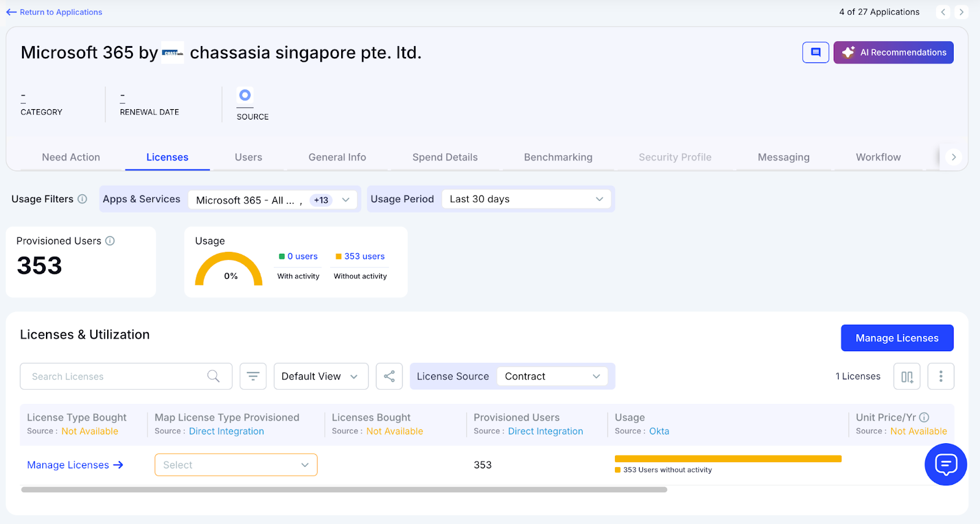This screenshot has height=524, width=980.
Task: Open the three-dot more options menu
Action: 941,376
